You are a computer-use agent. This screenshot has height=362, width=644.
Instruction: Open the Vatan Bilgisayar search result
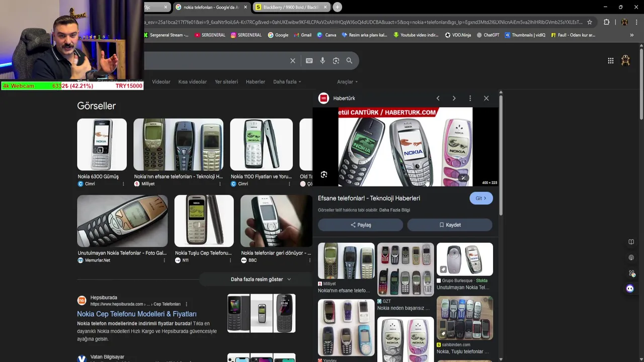pyautogui.click(x=107, y=357)
